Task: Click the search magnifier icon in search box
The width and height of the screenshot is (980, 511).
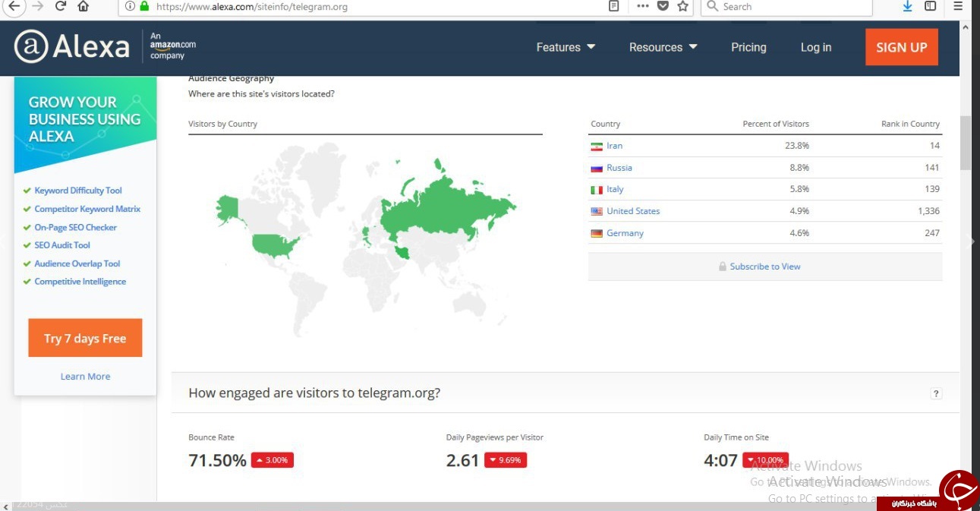Action: tap(712, 6)
